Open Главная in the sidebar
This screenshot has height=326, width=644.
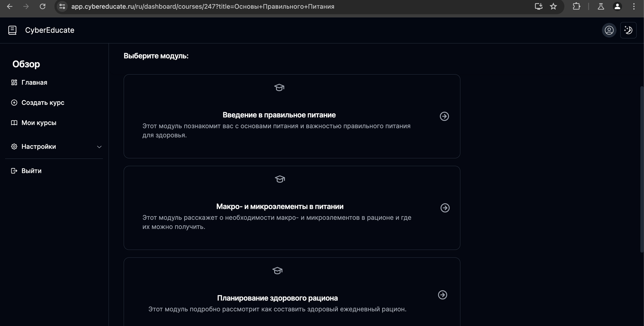[34, 82]
